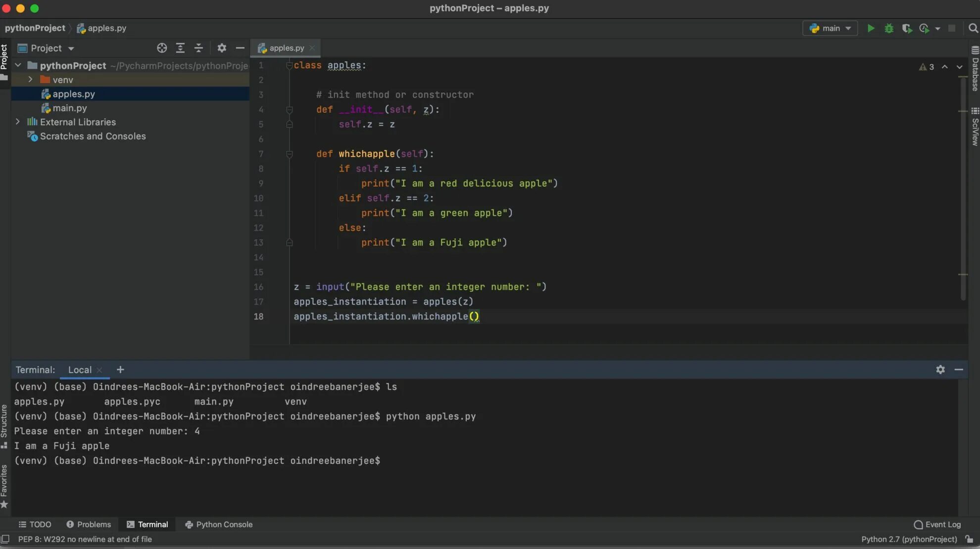
Task: Expand the venv tree item
Action: coord(30,79)
